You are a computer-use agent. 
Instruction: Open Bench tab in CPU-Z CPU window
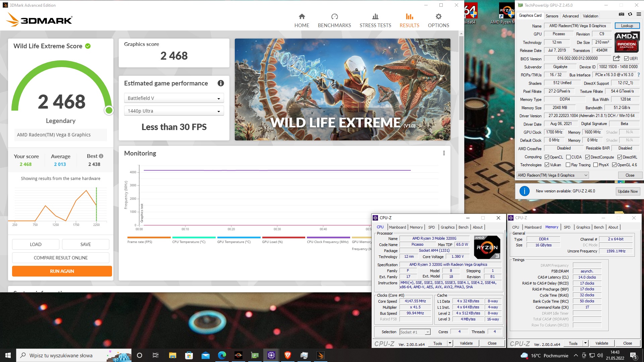(x=463, y=227)
